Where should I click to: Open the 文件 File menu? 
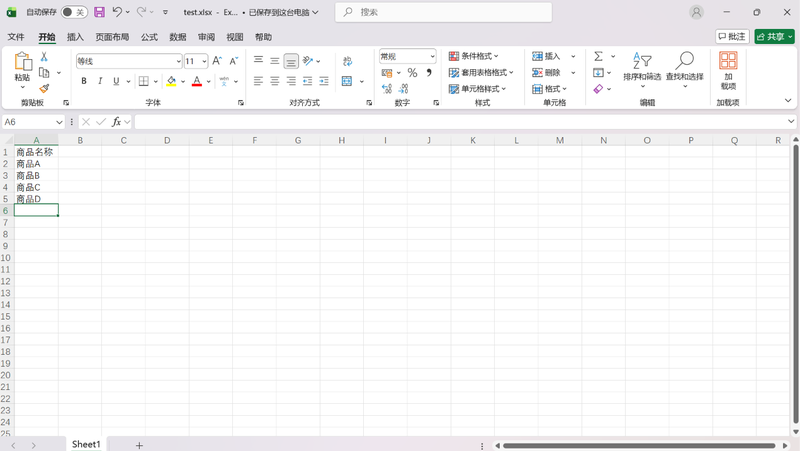(16, 37)
